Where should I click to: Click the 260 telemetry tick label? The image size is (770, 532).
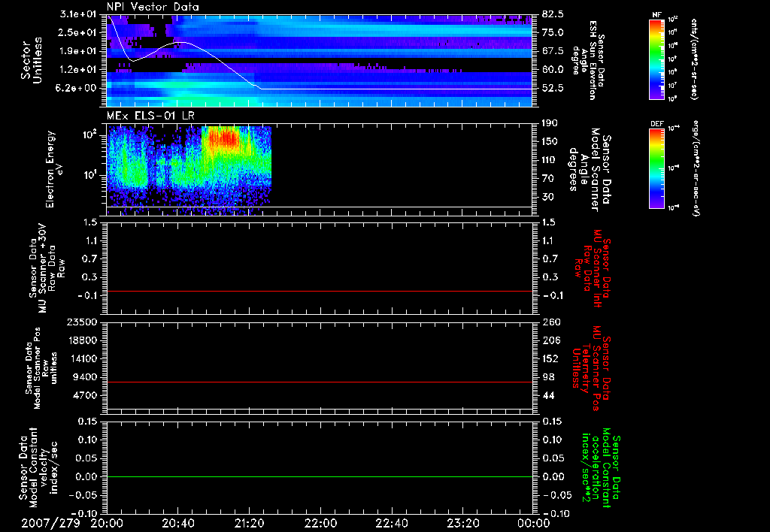[x=550, y=322]
